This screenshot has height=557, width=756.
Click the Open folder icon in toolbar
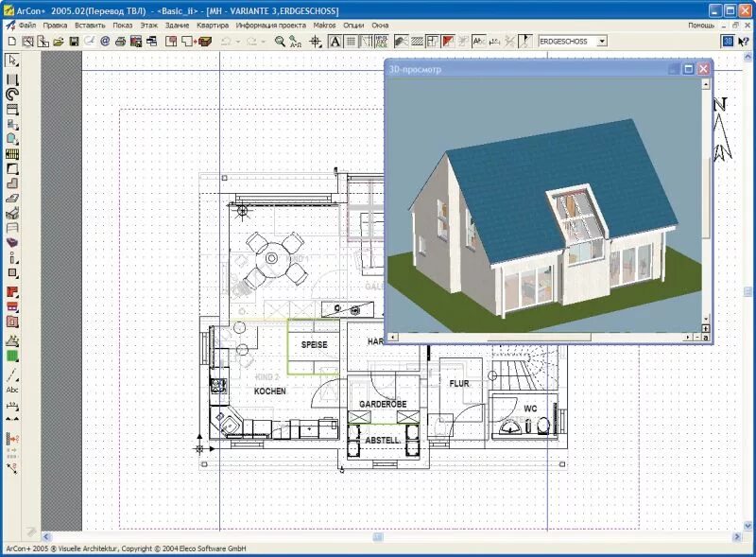(59, 42)
